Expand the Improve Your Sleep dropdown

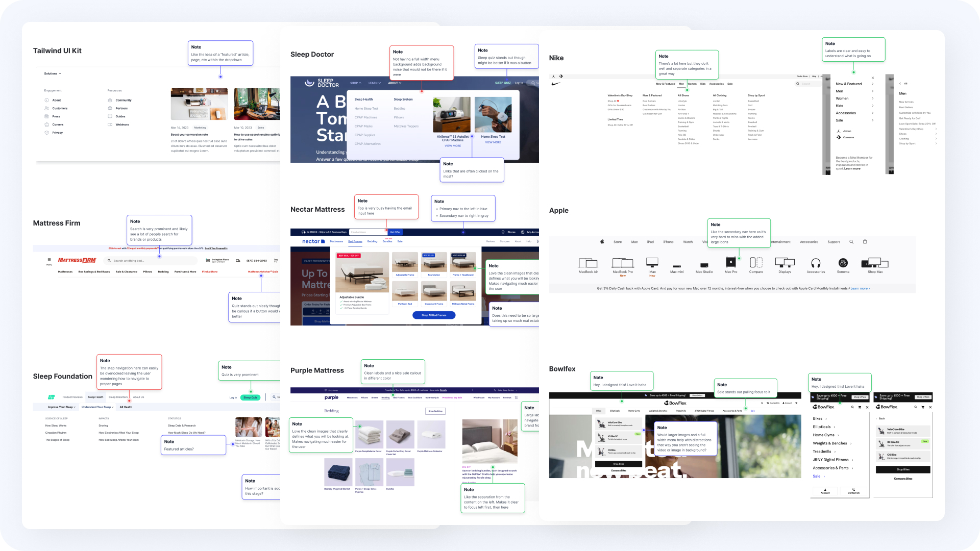(x=62, y=407)
